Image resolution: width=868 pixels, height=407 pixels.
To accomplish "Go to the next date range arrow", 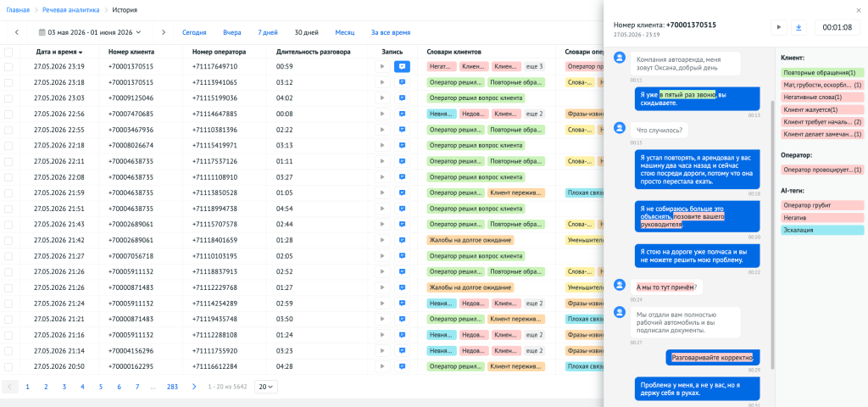I will click(x=164, y=33).
